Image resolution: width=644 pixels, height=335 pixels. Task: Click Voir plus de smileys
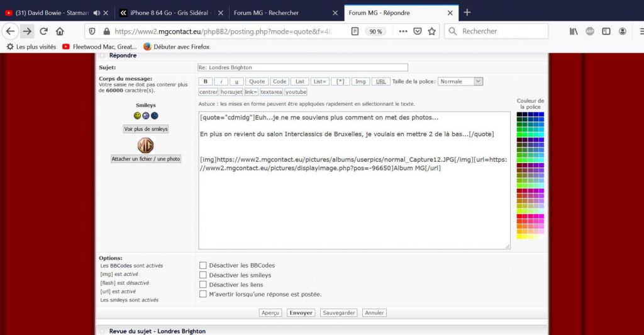point(146,129)
